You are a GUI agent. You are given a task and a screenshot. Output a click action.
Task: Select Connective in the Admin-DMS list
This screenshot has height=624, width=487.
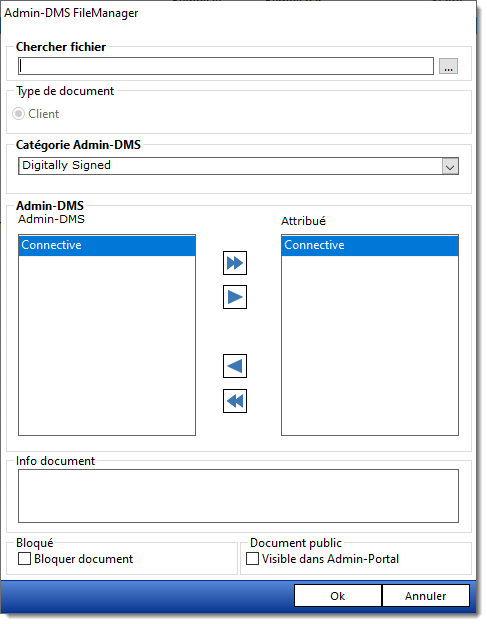point(107,245)
